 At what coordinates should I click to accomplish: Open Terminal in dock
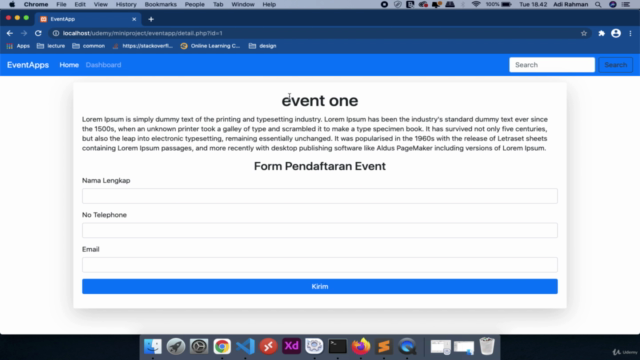pos(338,347)
